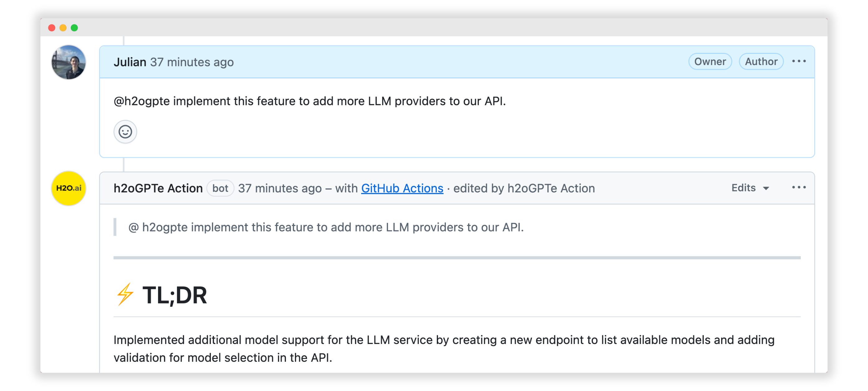The width and height of the screenshot is (868, 391).
Task: Click the h2oGPTe Action author name
Action: click(158, 188)
